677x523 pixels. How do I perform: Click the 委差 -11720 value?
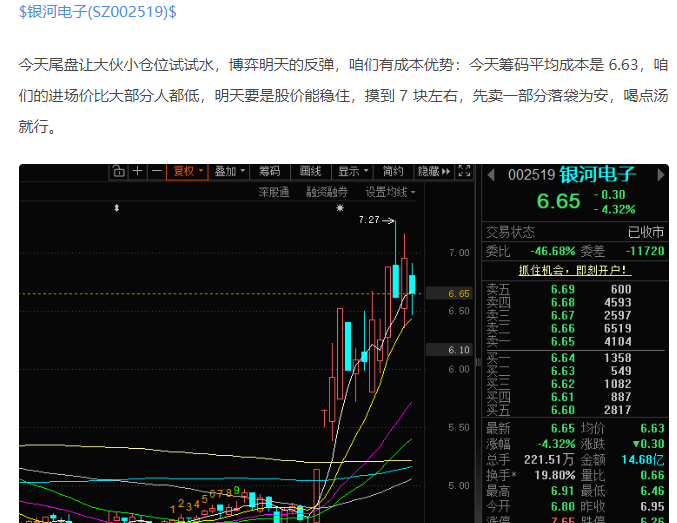[x=645, y=251]
